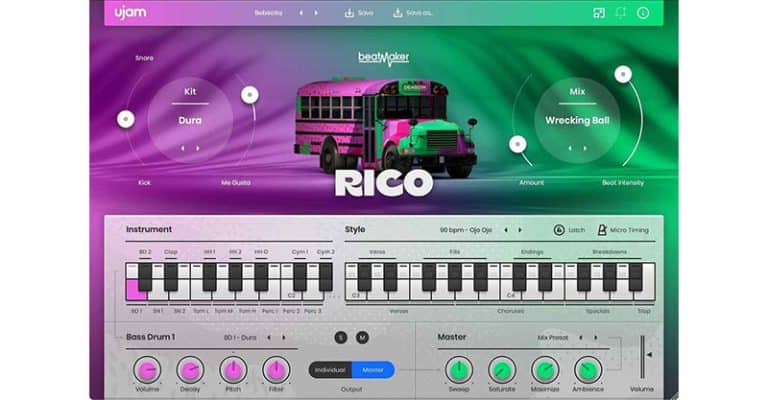Set output to Master

(373, 370)
